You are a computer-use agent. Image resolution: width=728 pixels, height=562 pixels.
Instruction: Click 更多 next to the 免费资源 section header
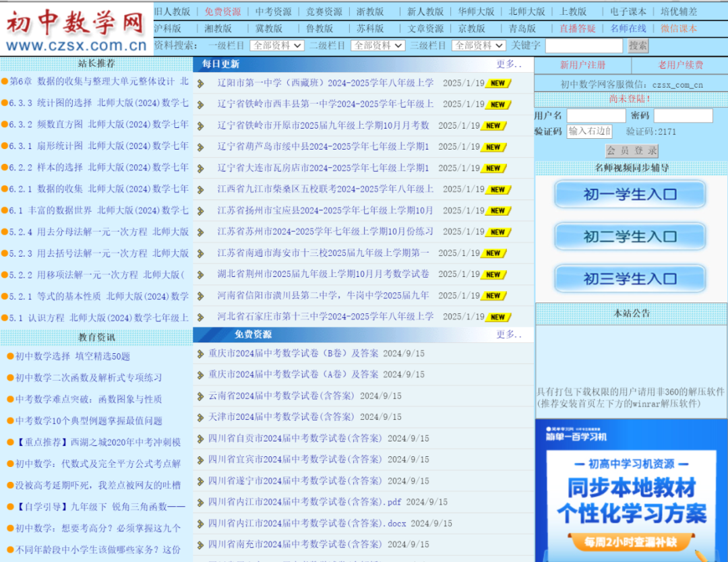click(509, 334)
